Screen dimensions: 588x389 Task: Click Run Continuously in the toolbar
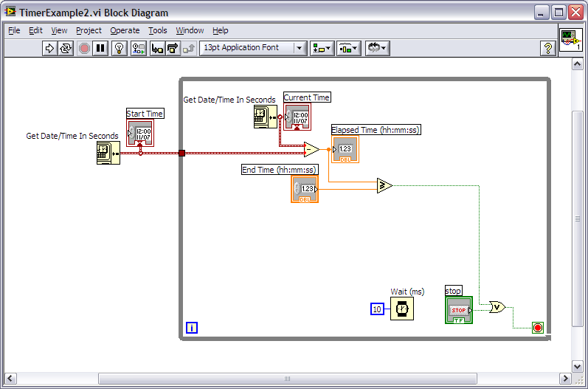[66, 48]
